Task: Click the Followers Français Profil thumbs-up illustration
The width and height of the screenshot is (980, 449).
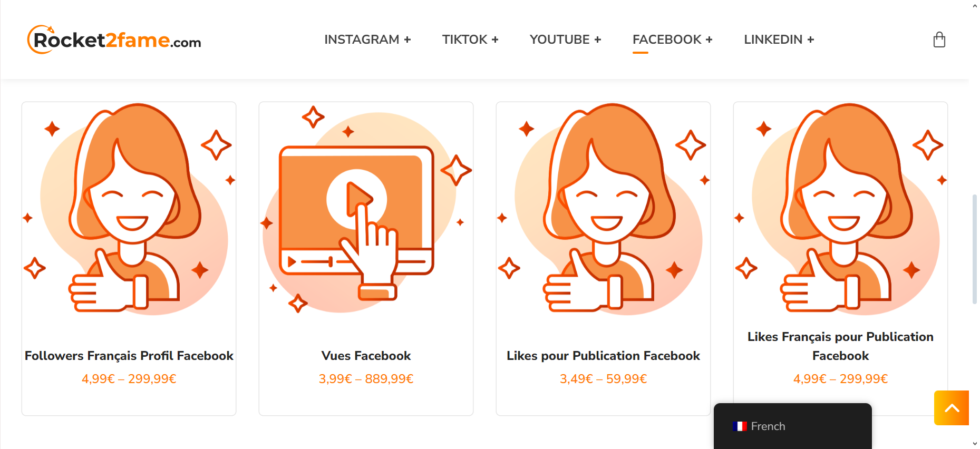Action: coord(129,209)
